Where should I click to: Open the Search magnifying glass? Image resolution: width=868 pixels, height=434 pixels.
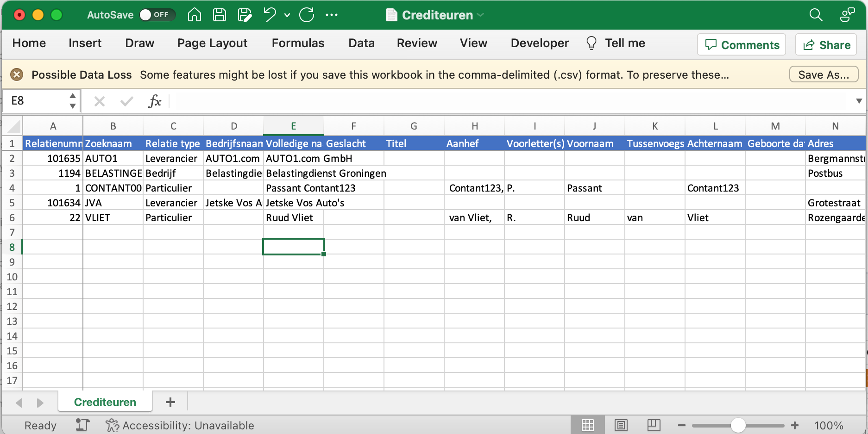[816, 15]
